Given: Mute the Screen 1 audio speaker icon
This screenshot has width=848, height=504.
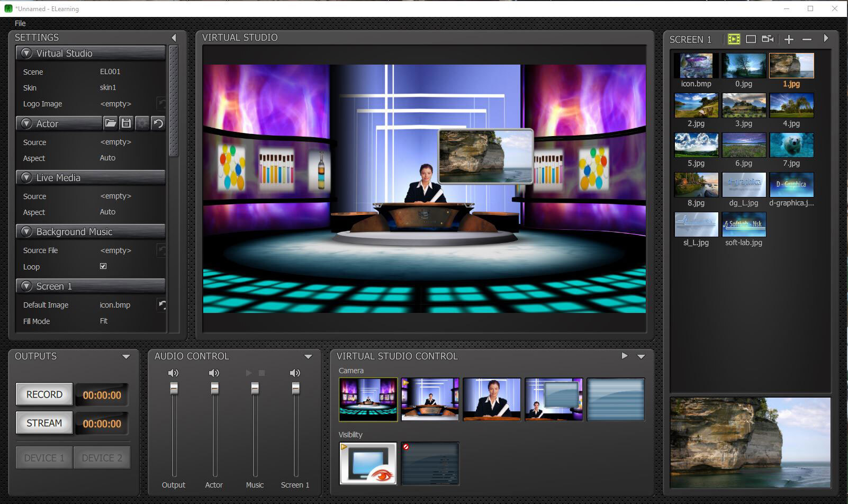Looking at the screenshot, I should 295,373.
